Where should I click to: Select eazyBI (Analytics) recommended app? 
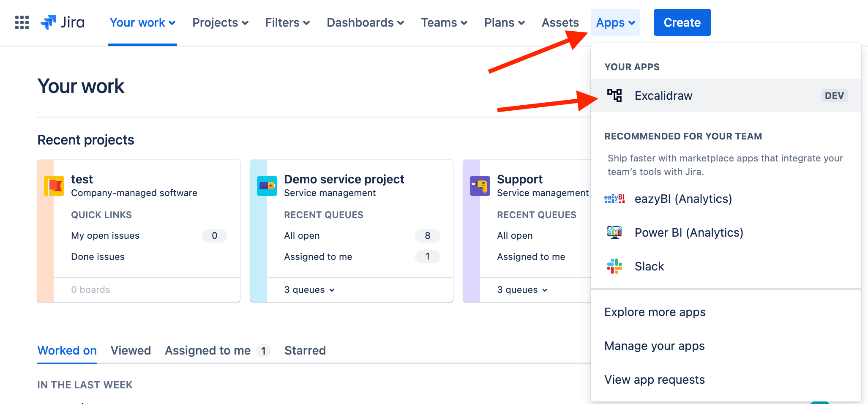click(726, 199)
